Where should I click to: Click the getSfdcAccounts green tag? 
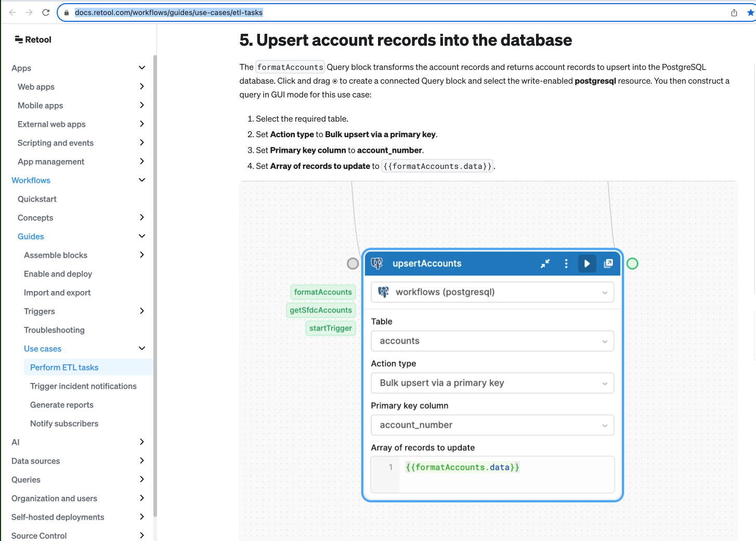click(321, 310)
